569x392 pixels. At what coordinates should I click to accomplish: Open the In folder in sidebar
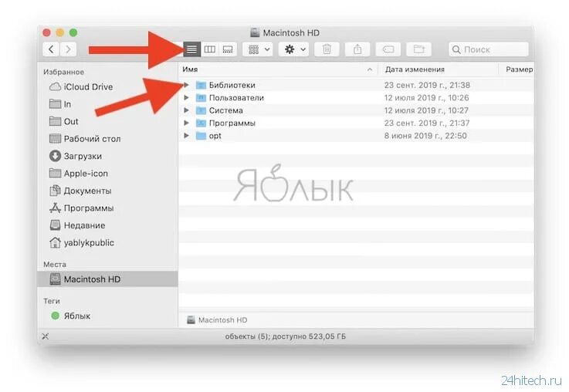pos(60,104)
